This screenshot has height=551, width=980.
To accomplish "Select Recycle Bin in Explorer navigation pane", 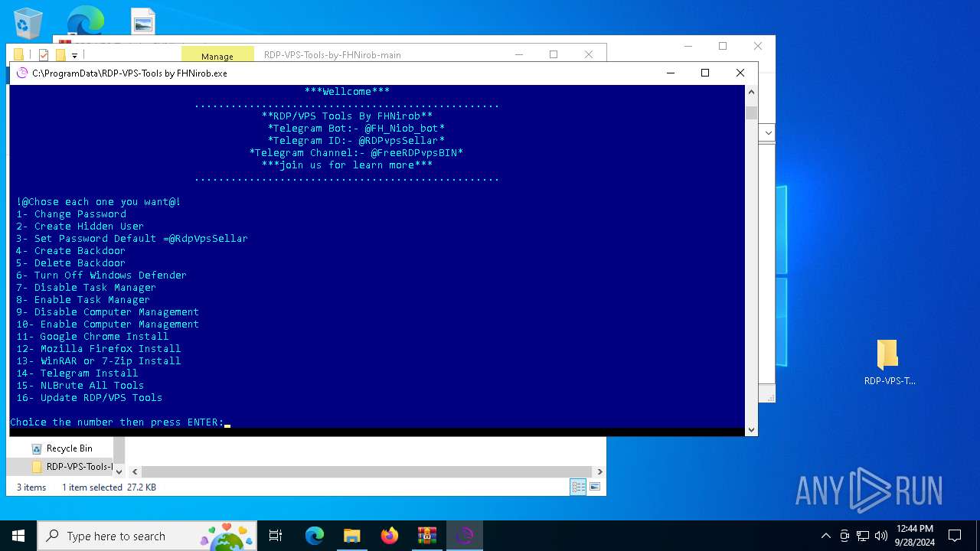I will [x=69, y=448].
